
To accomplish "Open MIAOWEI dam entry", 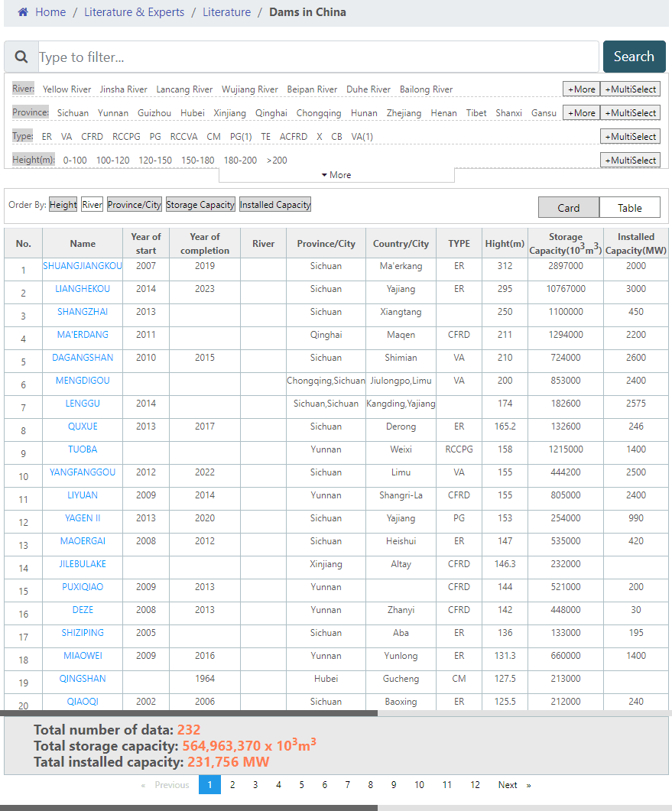I will coord(83,655).
